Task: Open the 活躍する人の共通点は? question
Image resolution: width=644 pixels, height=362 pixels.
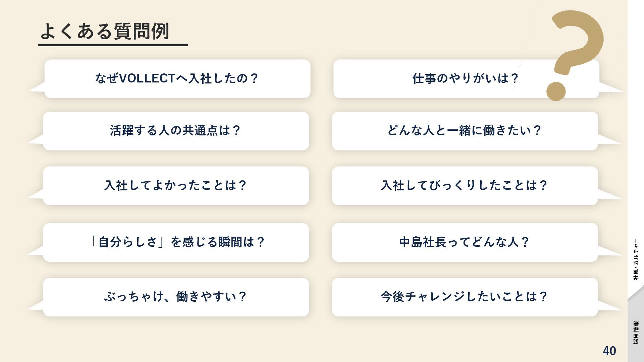Action: pyautogui.click(x=175, y=131)
